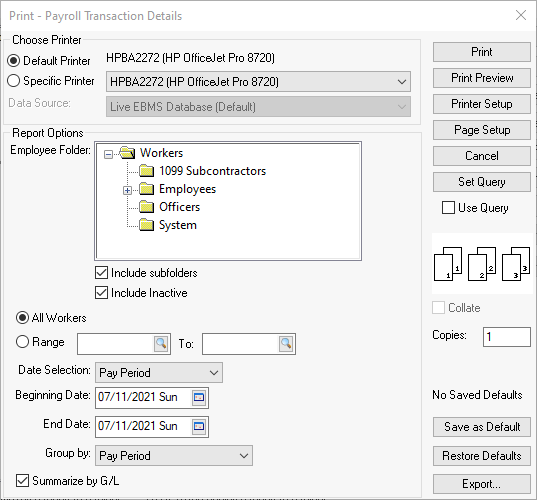Screen dimensions: 537x500
Task: Open the Beginning Date calendar picker
Action: 199,398
